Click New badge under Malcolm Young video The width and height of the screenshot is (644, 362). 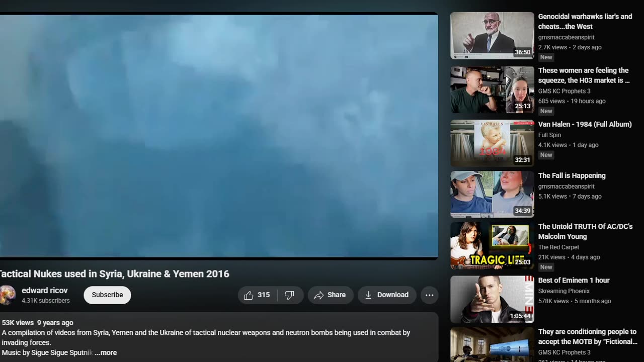[546, 267]
